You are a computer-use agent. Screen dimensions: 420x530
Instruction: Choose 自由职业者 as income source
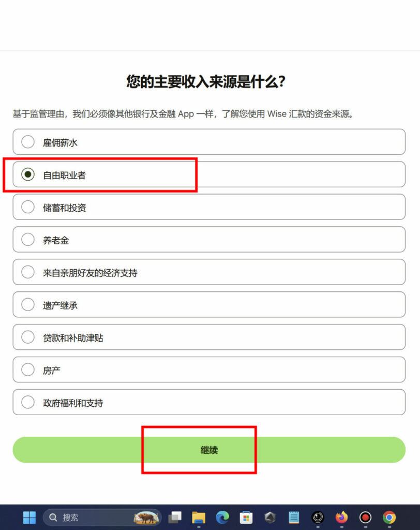click(x=28, y=174)
